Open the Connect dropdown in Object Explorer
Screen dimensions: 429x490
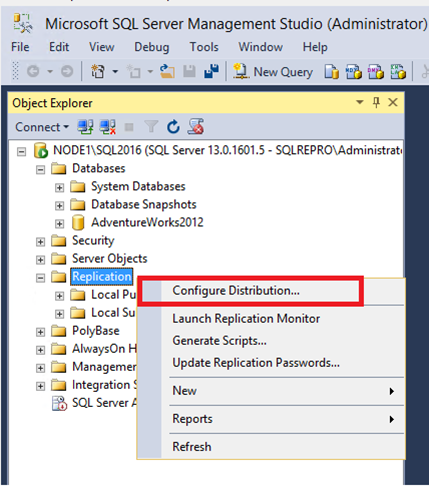click(42, 127)
